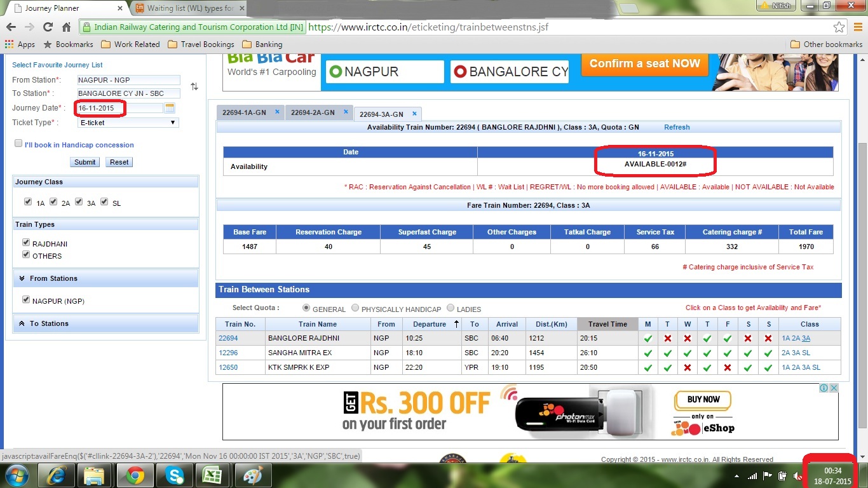Open the Banking bookmarks folder
Screen dimensions: 868x488
[x=262, y=44]
